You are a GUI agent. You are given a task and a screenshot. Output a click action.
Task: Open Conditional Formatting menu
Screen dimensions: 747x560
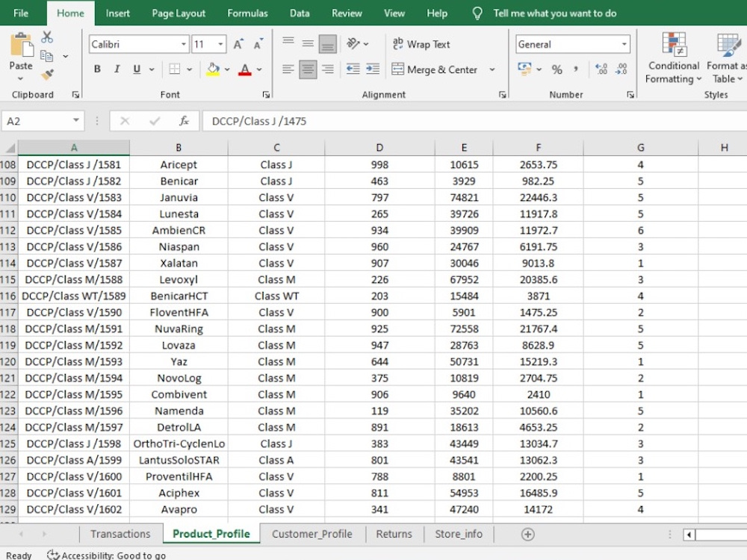coord(674,57)
